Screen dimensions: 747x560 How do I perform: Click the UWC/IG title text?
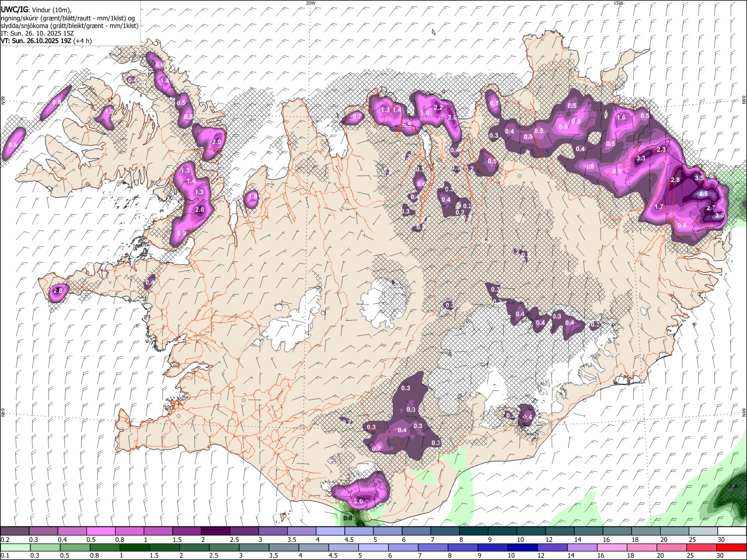[13, 10]
